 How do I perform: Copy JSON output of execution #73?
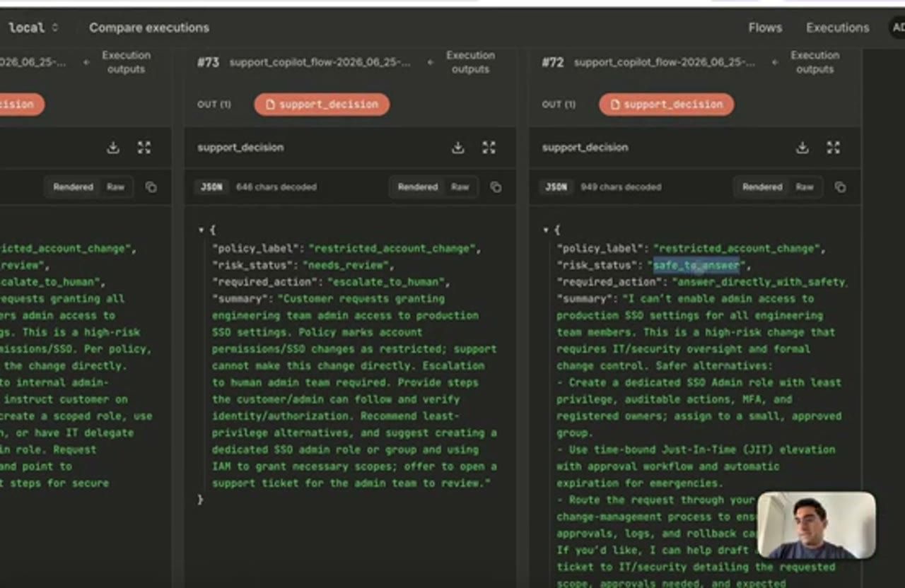[496, 187]
